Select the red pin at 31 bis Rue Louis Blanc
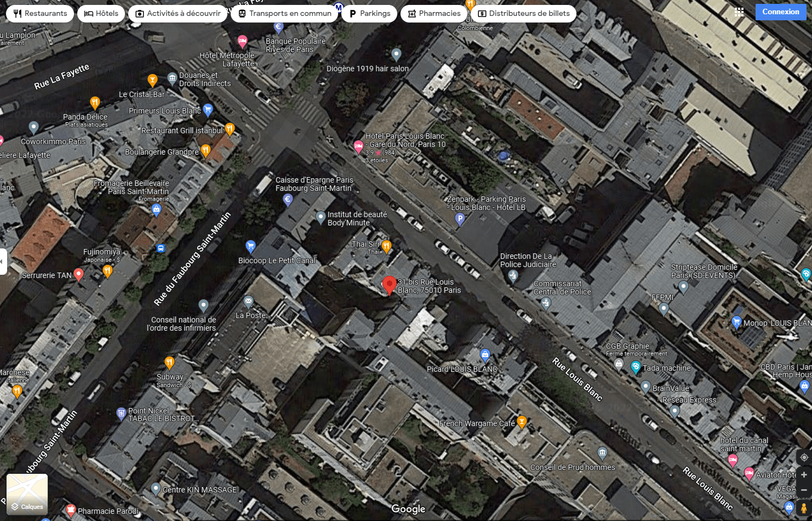The height and width of the screenshot is (521, 812). 390,285
